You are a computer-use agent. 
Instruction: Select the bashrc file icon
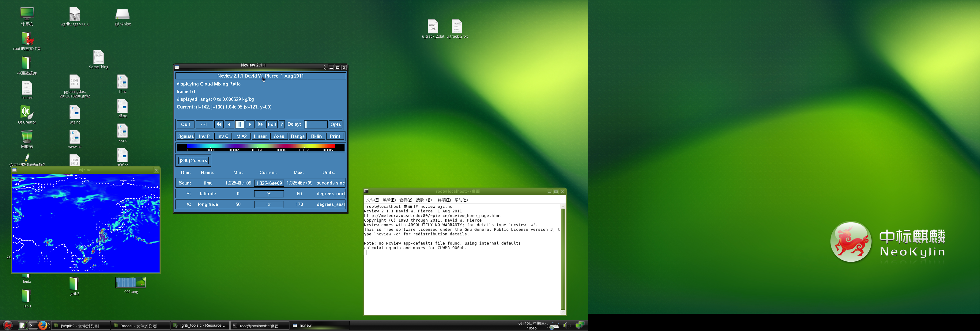tap(27, 90)
